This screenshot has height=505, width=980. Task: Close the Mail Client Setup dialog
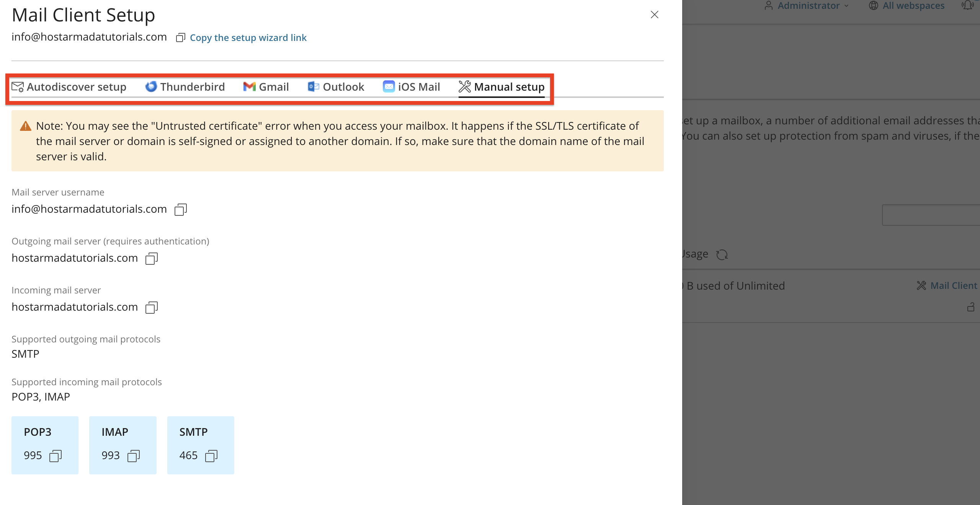click(x=655, y=15)
